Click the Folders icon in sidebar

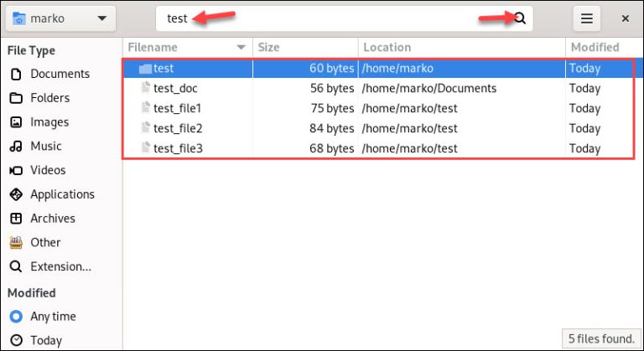pos(16,98)
